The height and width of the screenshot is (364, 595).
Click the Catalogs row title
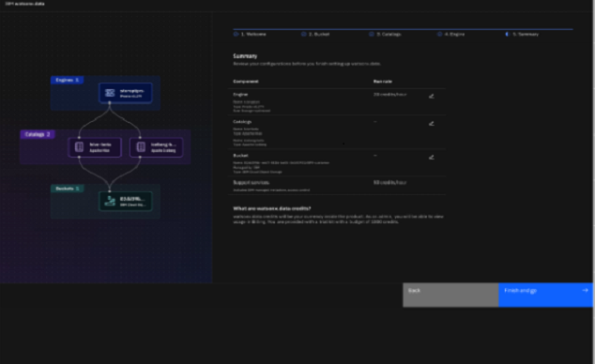click(242, 122)
